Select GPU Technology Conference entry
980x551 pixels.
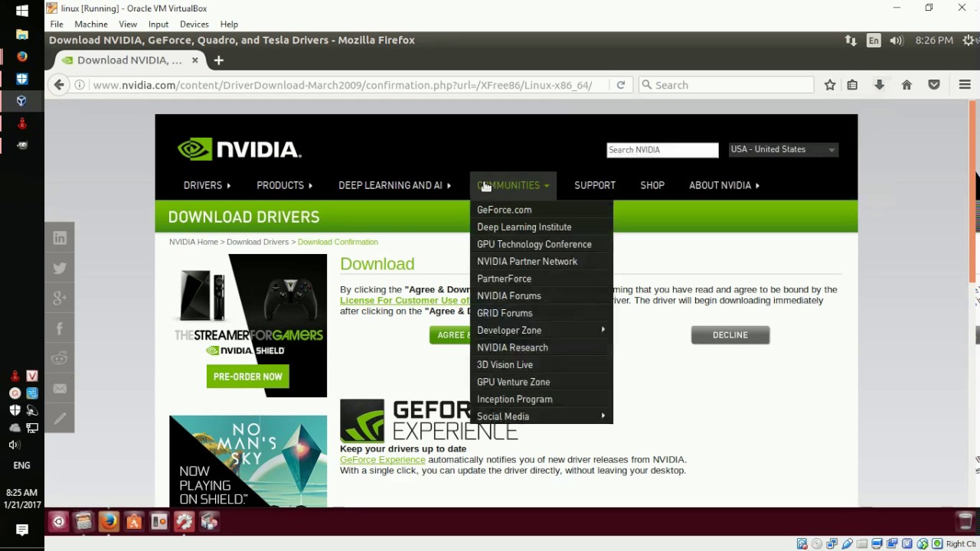[x=534, y=244]
